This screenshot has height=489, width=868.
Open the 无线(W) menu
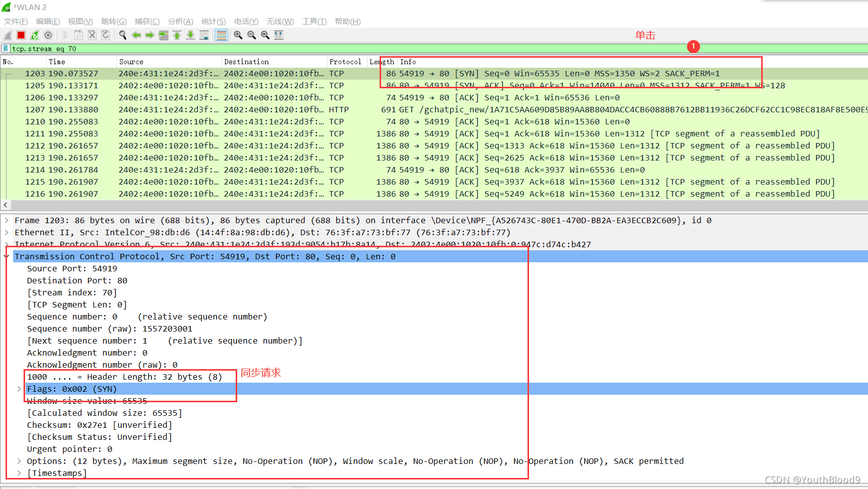pyautogui.click(x=280, y=22)
